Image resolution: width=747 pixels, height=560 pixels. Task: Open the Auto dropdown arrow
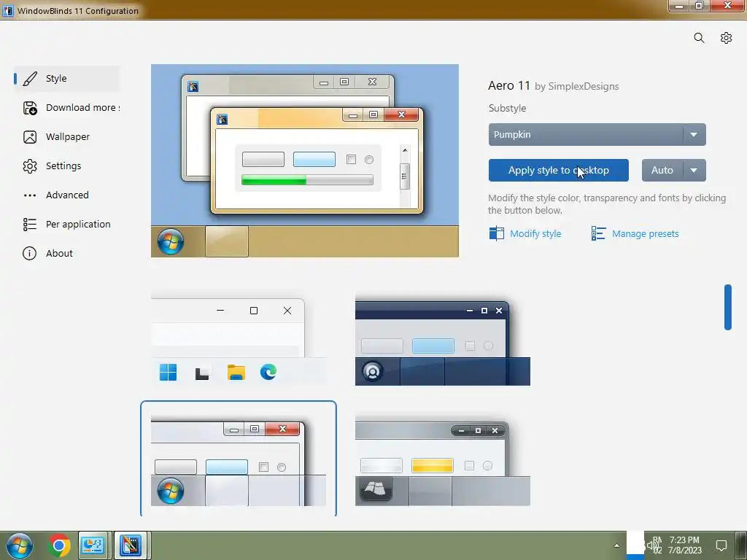coord(694,171)
